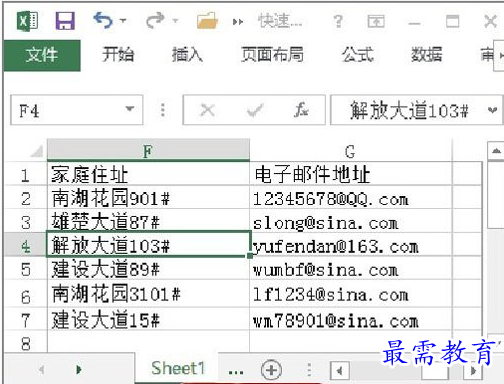
Task: Expand more quick access toolbar commands
Action: [238, 22]
